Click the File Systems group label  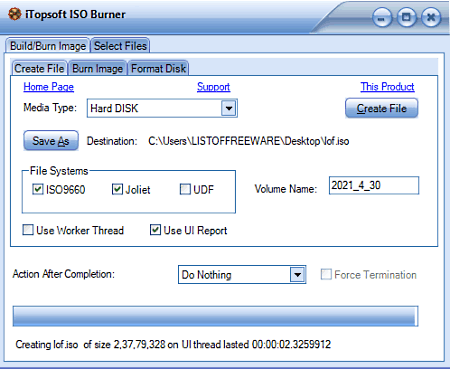coord(59,171)
